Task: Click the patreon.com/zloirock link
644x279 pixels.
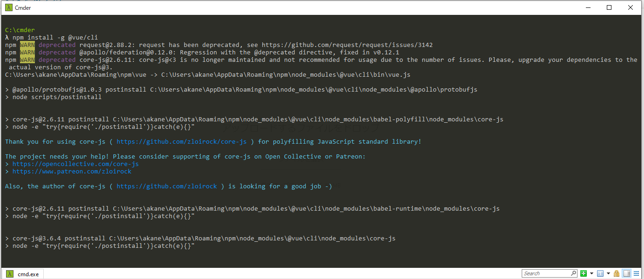Action: tap(72, 172)
